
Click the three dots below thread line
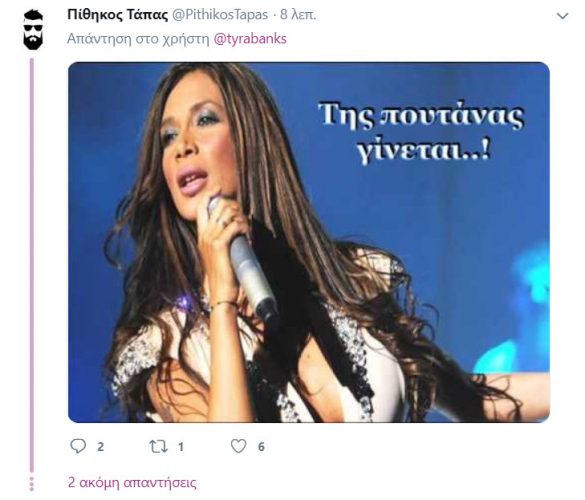[32, 483]
